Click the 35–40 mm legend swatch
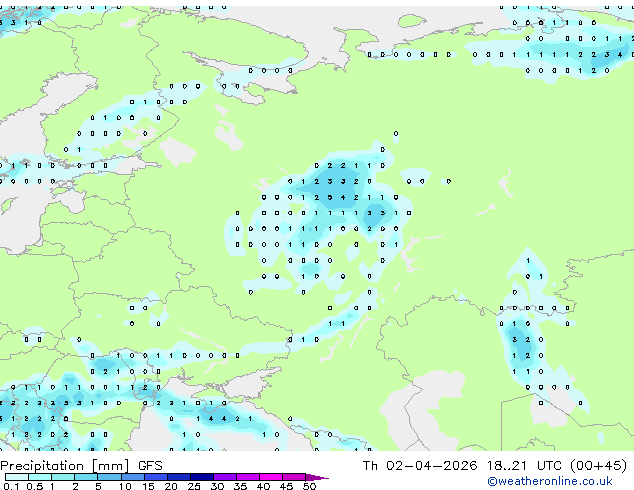The width and height of the screenshot is (634, 490). [x=248, y=477]
